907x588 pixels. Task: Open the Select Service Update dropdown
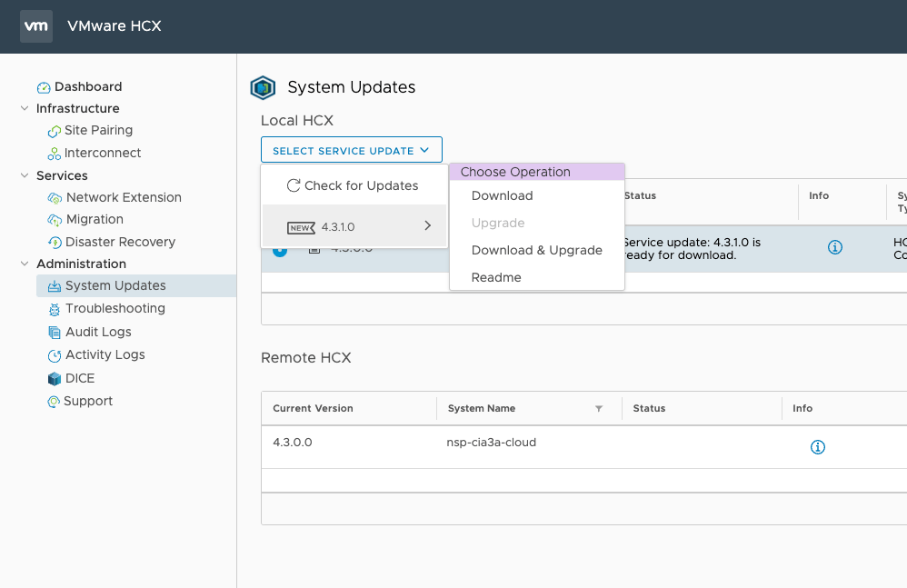(351, 150)
